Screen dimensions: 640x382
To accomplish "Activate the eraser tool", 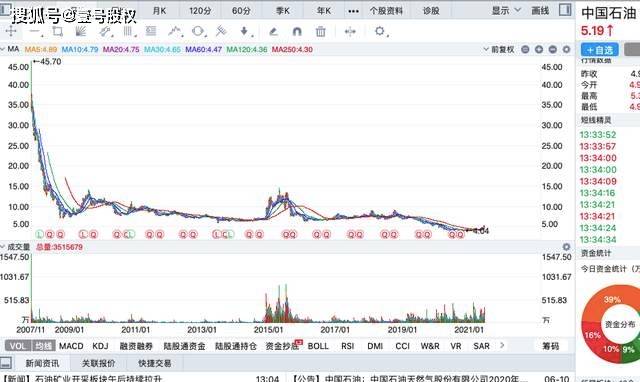I will (x=273, y=31).
